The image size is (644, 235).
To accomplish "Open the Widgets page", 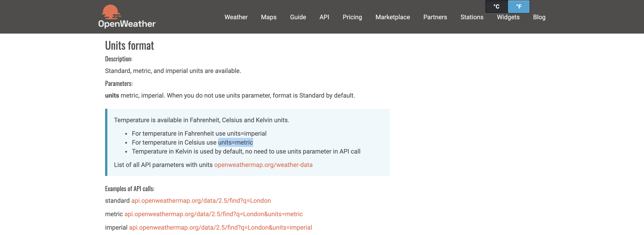I will (508, 17).
